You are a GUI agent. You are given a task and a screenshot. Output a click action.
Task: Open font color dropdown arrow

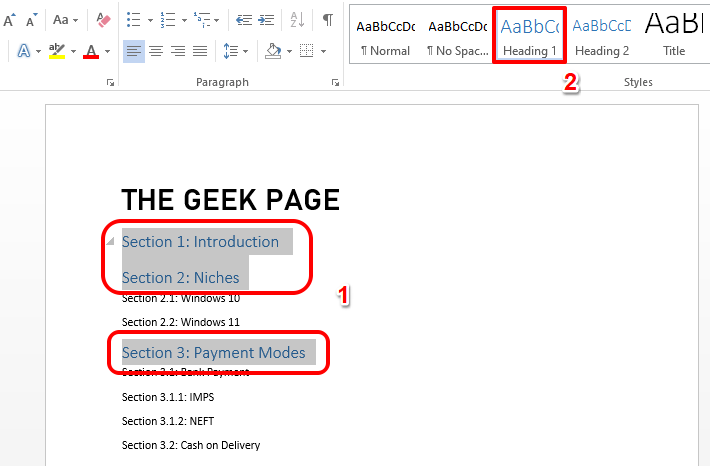click(x=107, y=52)
